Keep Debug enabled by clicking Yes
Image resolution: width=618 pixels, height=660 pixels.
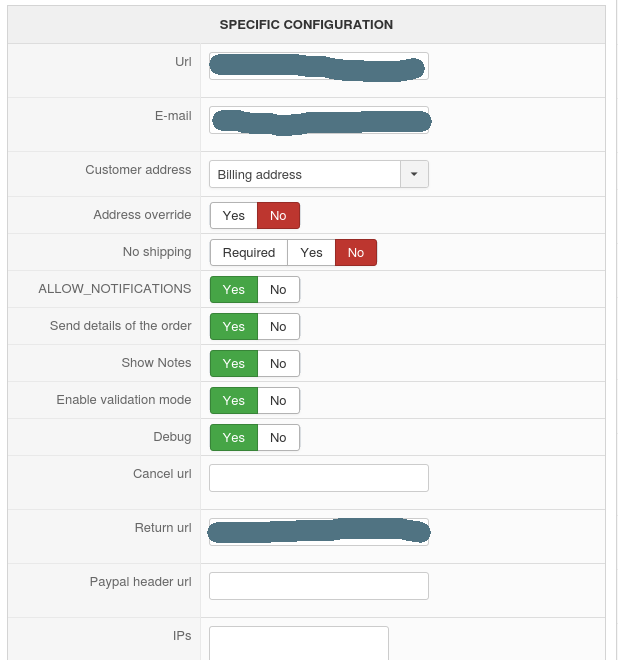(234, 438)
